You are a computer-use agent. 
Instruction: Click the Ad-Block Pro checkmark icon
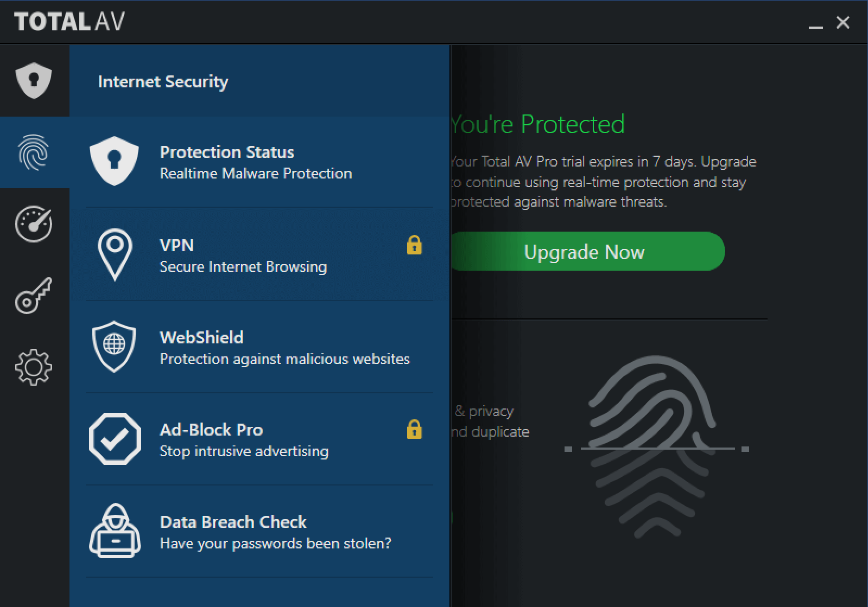coord(115,439)
